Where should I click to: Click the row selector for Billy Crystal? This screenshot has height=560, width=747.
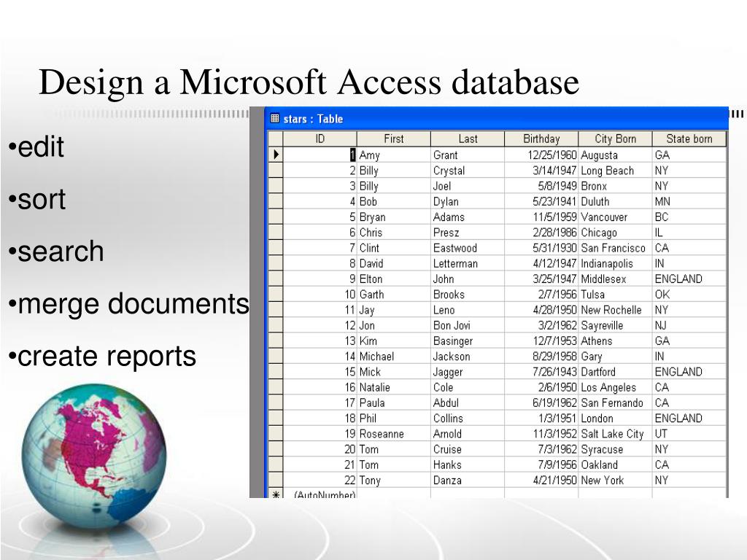[276, 171]
